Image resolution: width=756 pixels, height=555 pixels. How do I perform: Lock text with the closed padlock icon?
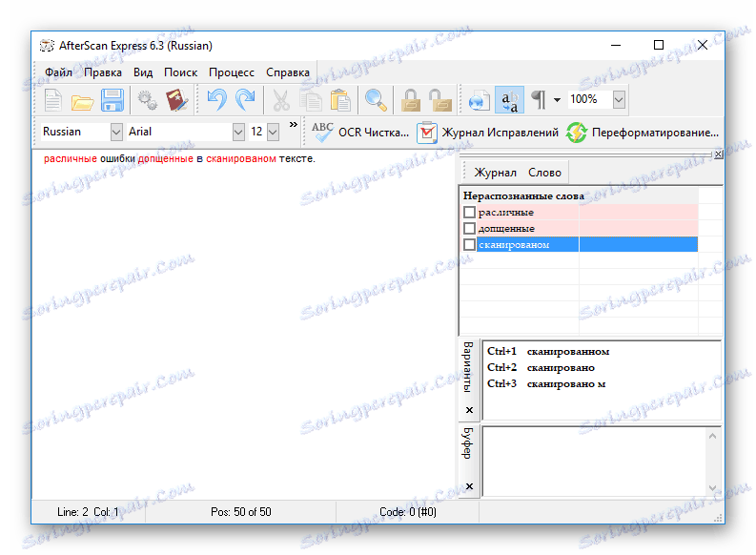coord(411,100)
